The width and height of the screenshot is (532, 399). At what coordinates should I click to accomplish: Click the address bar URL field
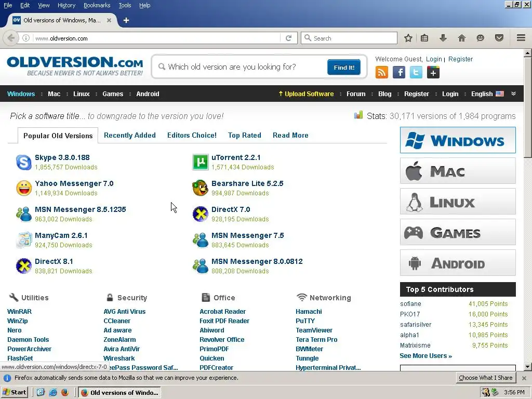coord(156,38)
